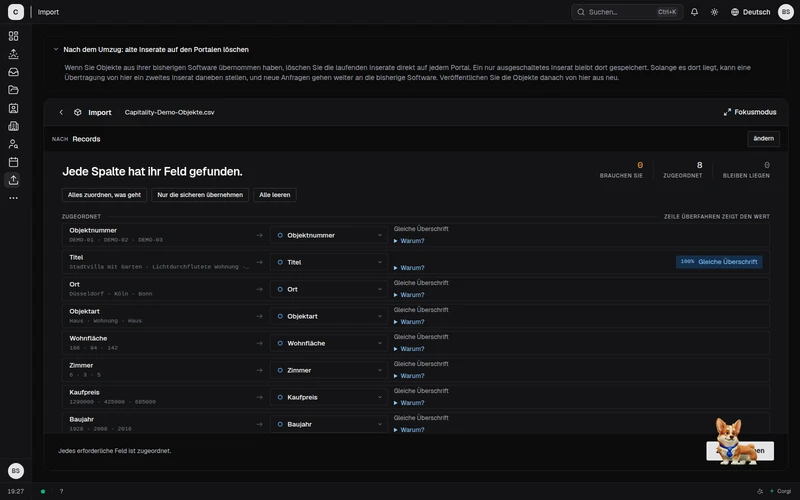800x500 pixels.
Task: Click the 'Alle leeren' button
Action: click(274, 195)
